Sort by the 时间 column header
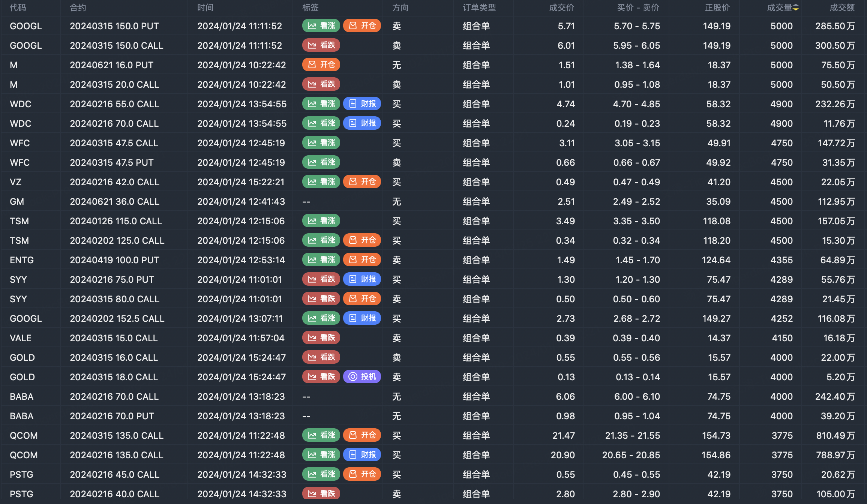This screenshot has width=867, height=504. coord(205,8)
